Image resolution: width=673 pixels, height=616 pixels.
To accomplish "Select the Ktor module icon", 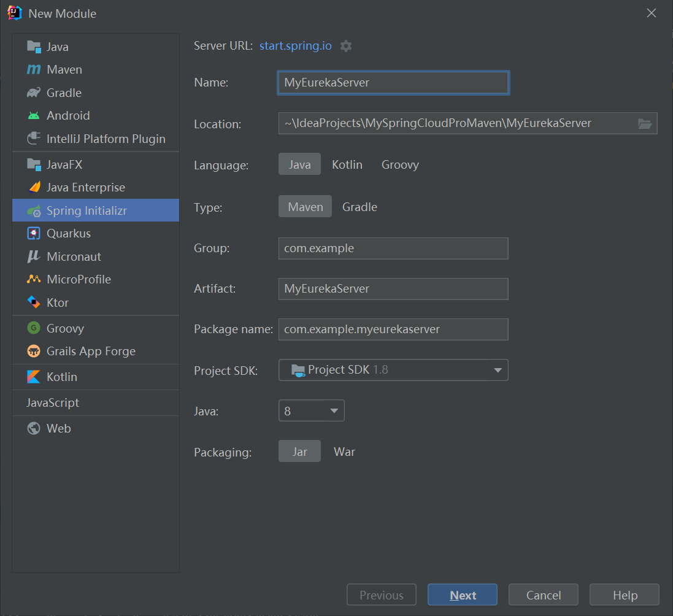I will (x=34, y=302).
